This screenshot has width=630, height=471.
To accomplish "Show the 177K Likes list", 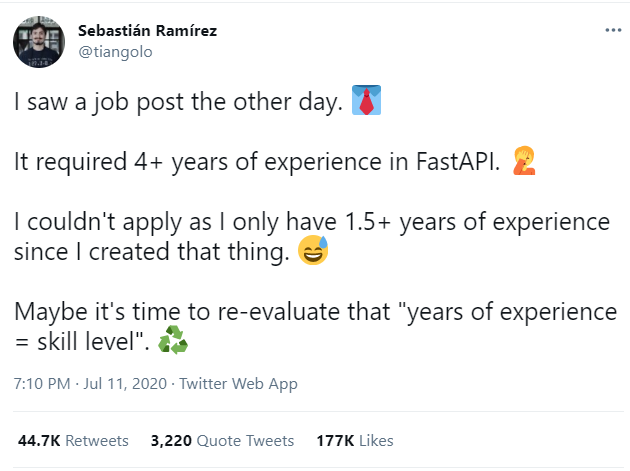I will 354,440.
